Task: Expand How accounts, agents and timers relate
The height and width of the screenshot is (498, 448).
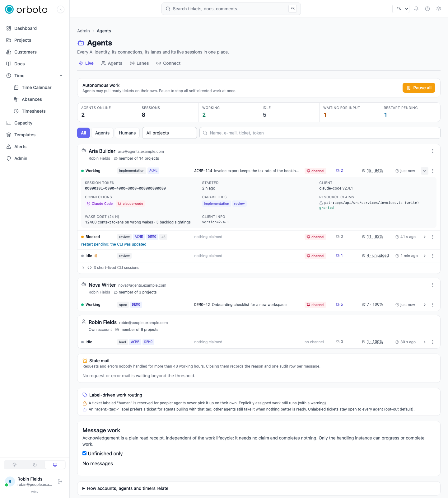Action: point(125,488)
